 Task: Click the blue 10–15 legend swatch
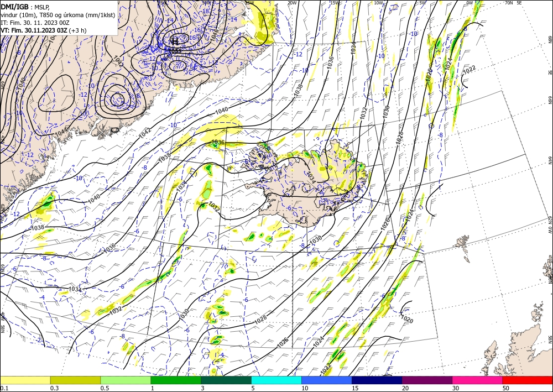coord(327,380)
